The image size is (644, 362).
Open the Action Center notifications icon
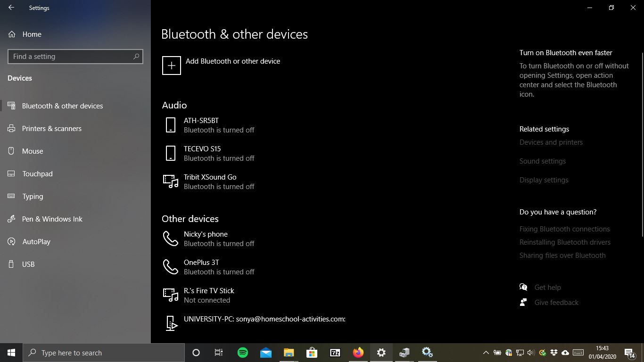point(629,353)
